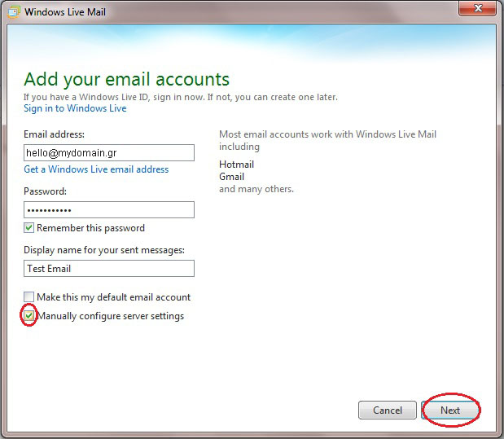Click the 'Most email accounts work' description text
This screenshot has height=439, width=504.
click(x=327, y=140)
